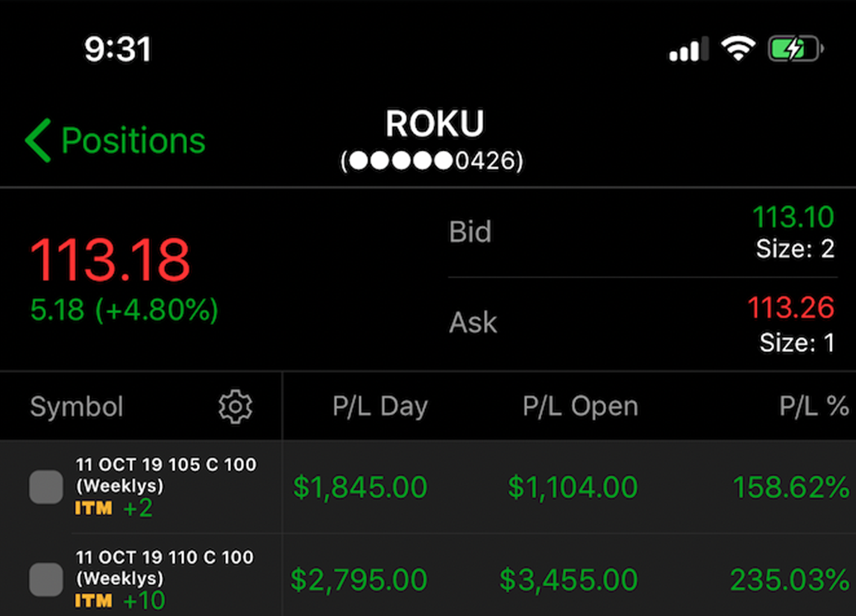Select the checkbox for the 110 C option

(x=46, y=579)
